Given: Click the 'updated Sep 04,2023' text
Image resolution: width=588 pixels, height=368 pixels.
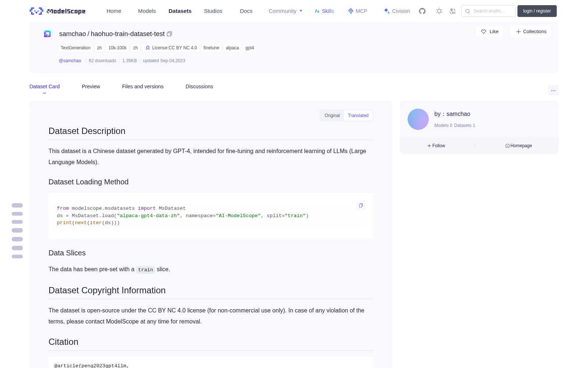Looking at the screenshot, I should (164, 61).
